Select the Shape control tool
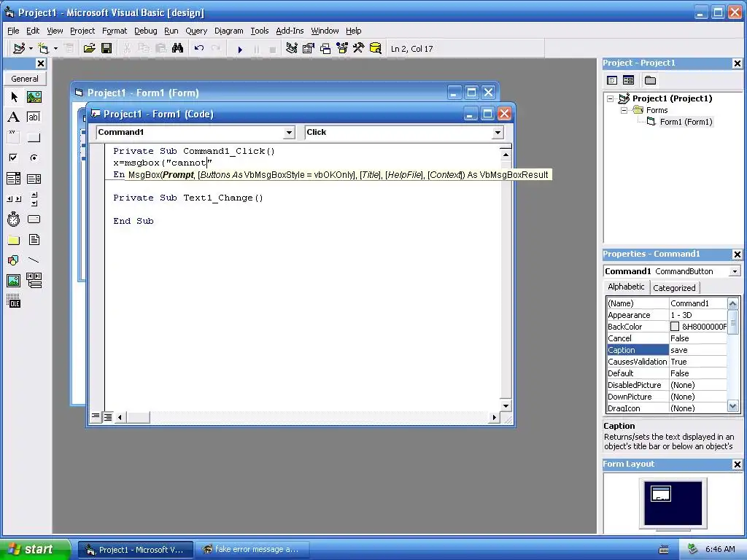Image resolution: width=747 pixels, height=560 pixels. point(14,260)
